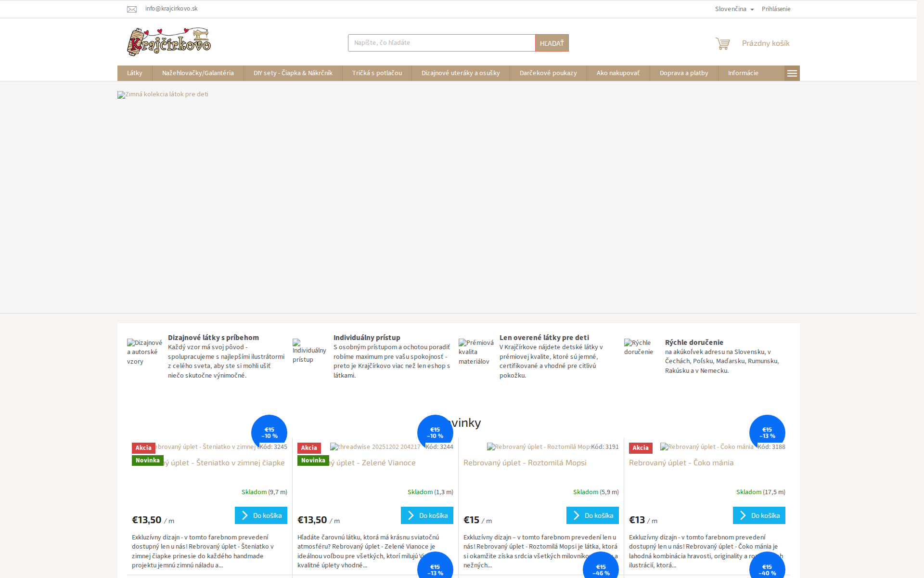Click the Rýchle doručenie icon
924x578 pixels.
click(639, 347)
